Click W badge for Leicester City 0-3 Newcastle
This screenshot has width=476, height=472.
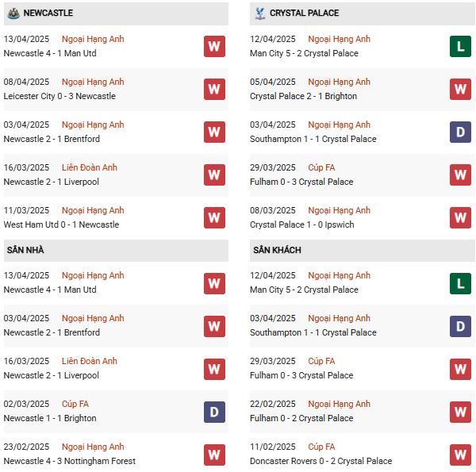tap(214, 89)
